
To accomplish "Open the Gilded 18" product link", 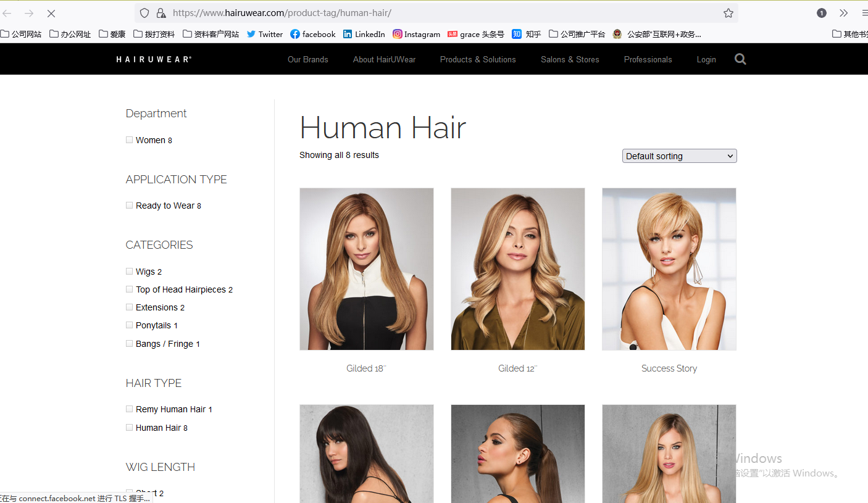I will (366, 368).
